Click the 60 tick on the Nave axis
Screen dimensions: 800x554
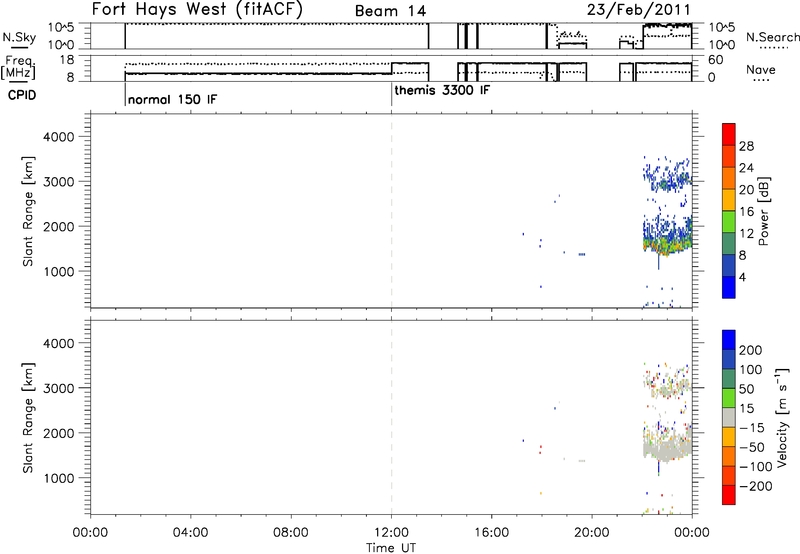tap(716, 60)
